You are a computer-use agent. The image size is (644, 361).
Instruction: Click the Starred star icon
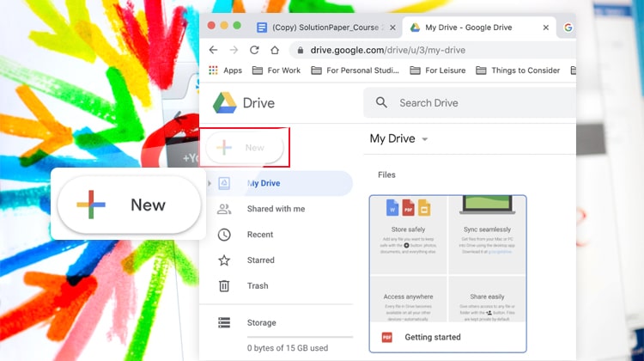pos(224,260)
